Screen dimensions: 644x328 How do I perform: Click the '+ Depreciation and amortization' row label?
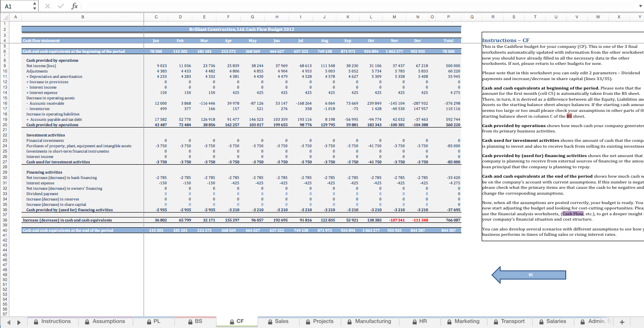(x=54, y=77)
